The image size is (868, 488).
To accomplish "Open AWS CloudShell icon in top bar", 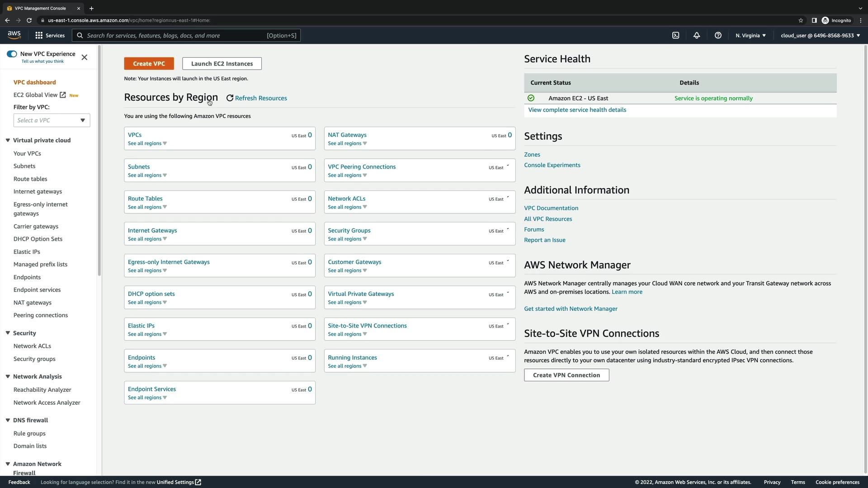I will 675,35.
